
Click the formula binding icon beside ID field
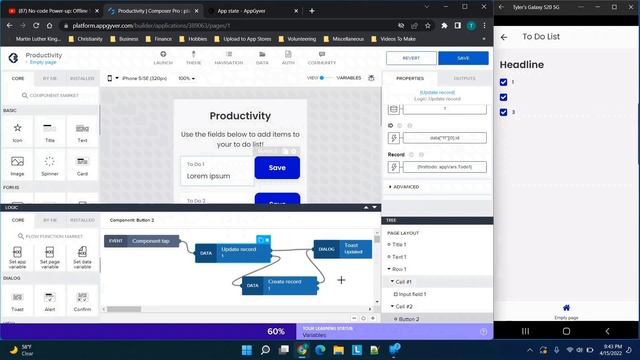tap(394, 138)
